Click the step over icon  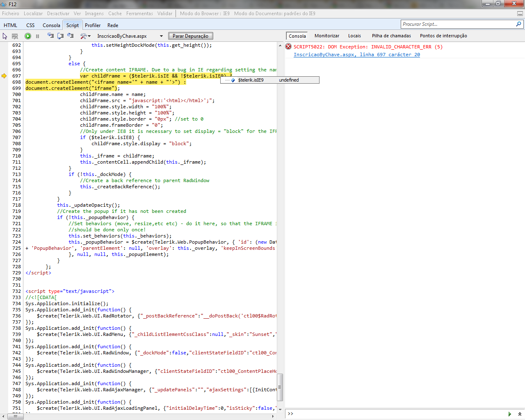pyautogui.click(x=60, y=36)
